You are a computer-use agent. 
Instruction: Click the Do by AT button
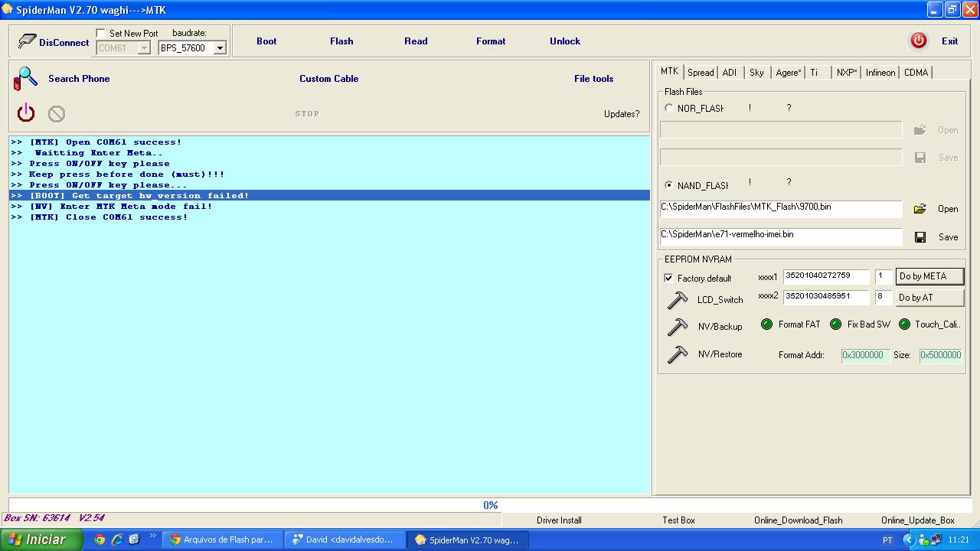929,298
